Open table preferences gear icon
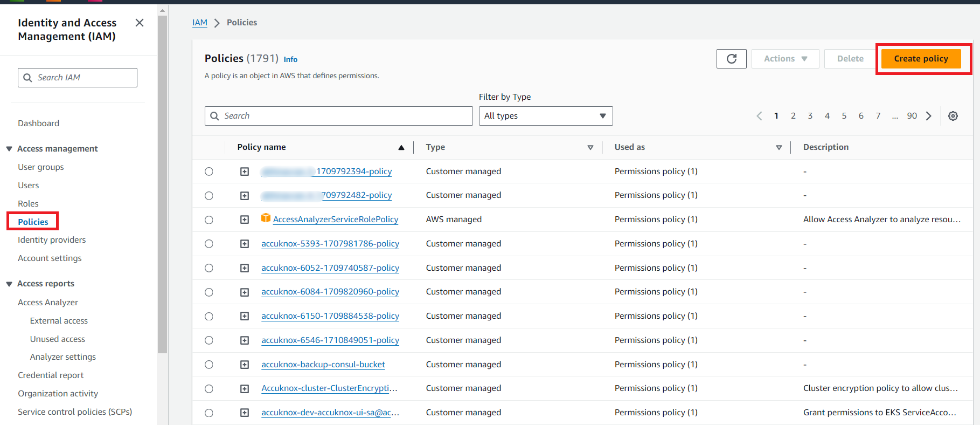980x425 pixels. tap(953, 116)
